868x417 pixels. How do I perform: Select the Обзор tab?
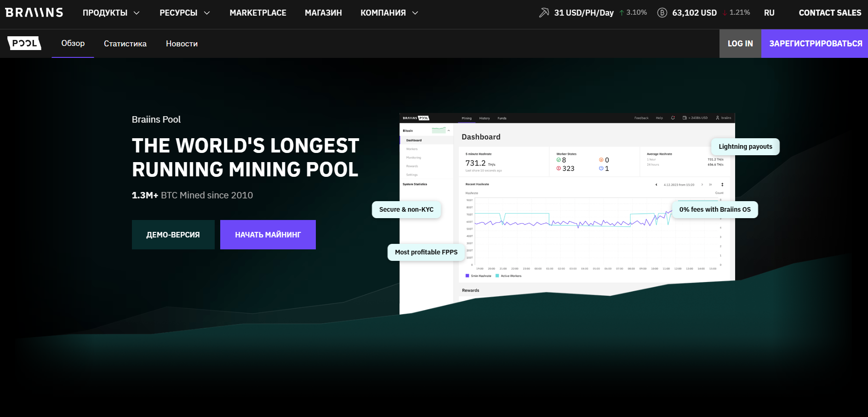pos(73,43)
